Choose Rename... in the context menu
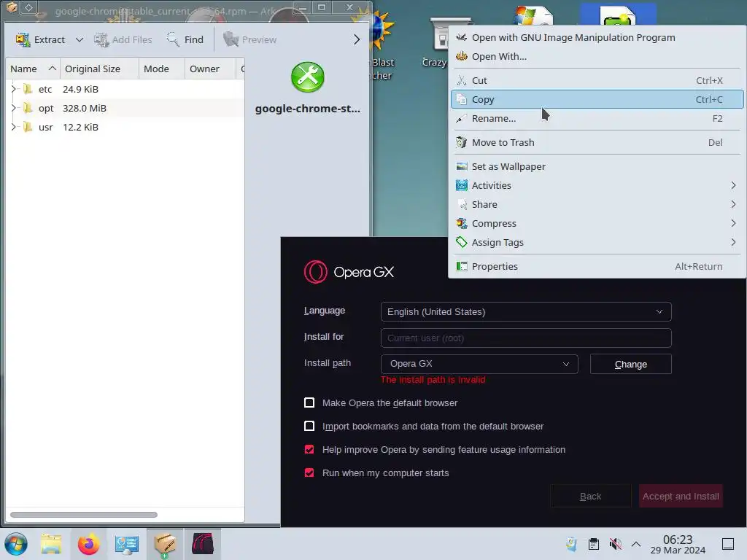747x560 pixels. point(597,119)
